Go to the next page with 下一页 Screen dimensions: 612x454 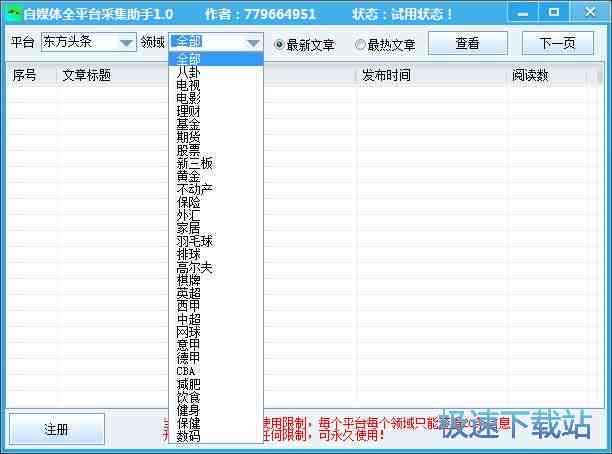point(558,43)
